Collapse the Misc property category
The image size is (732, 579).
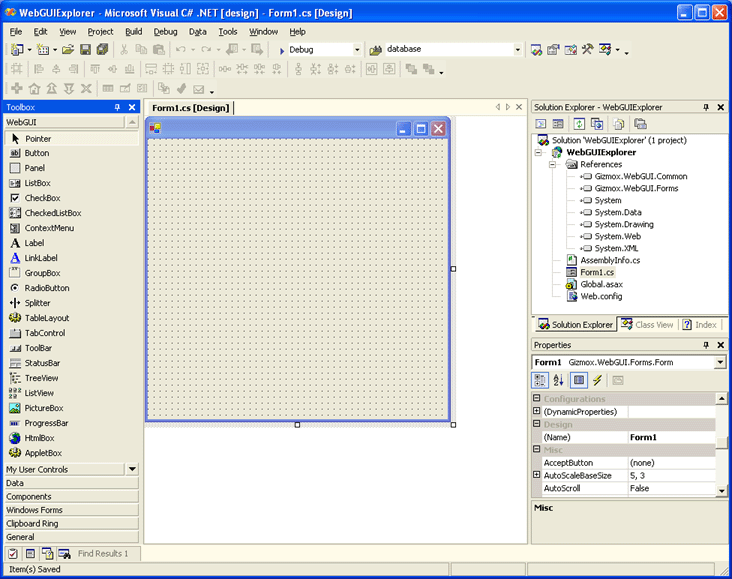click(536, 449)
